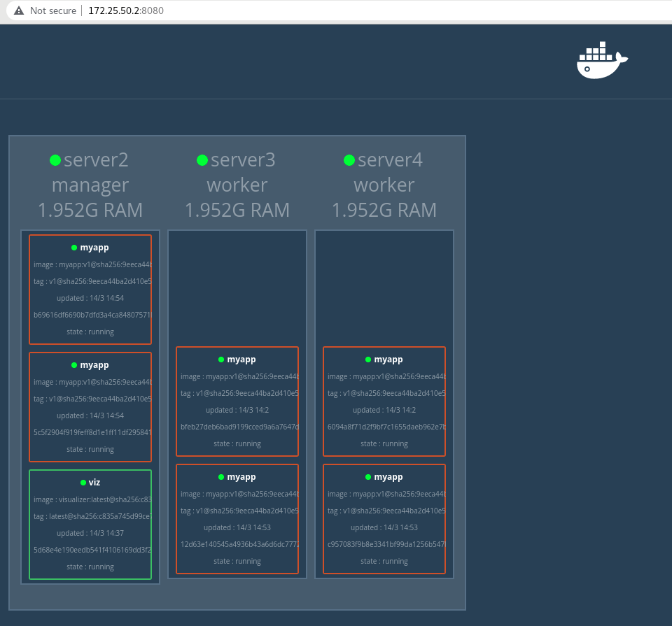Click the latest@sha256:c835a745d99ce tag line

coord(92,516)
